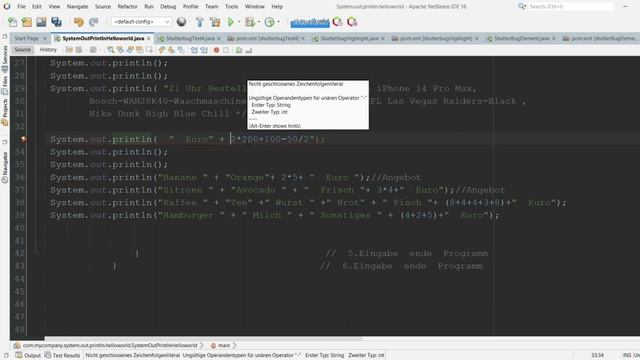This screenshot has width=640, height=360.
Task: Open the Tools menu
Action: (231, 7)
